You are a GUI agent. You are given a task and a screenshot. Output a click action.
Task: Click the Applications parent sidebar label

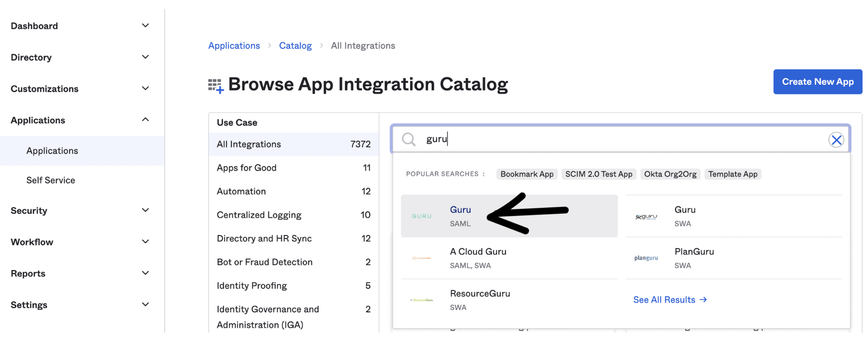point(38,120)
